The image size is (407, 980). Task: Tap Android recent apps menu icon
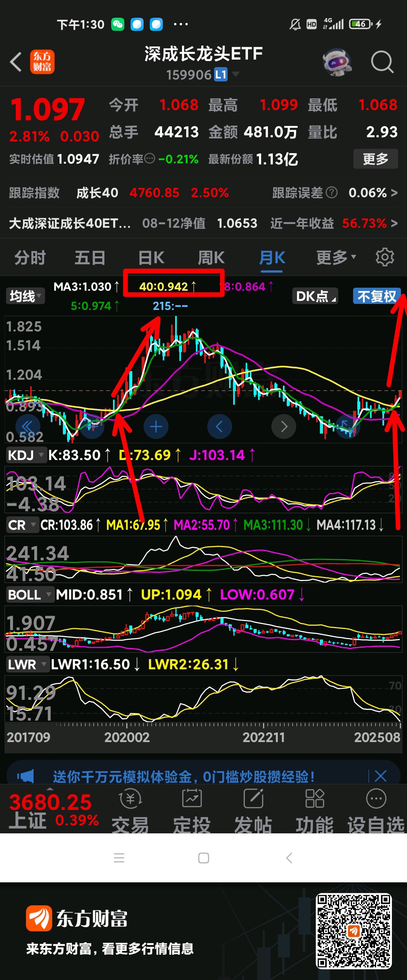[x=119, y=858]
